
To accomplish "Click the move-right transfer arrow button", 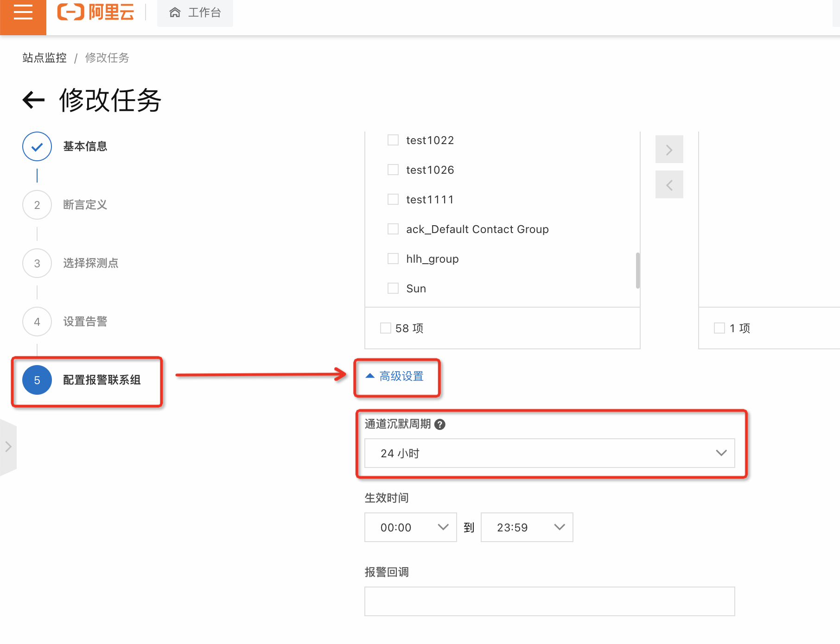I will (669, 150).
